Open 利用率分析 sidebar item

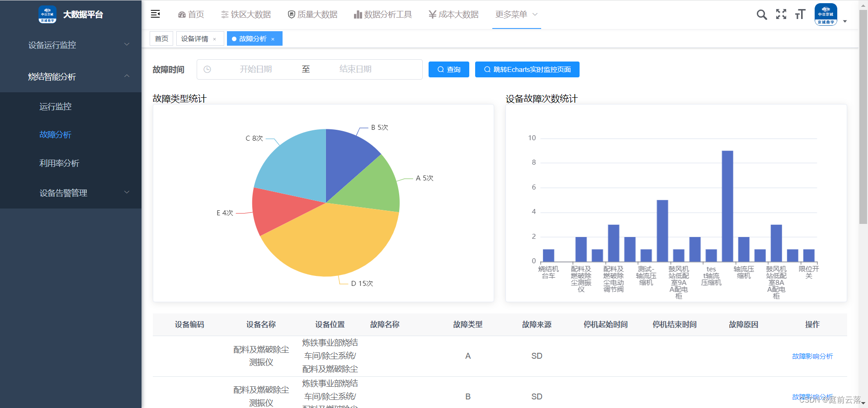click(71, 163)
